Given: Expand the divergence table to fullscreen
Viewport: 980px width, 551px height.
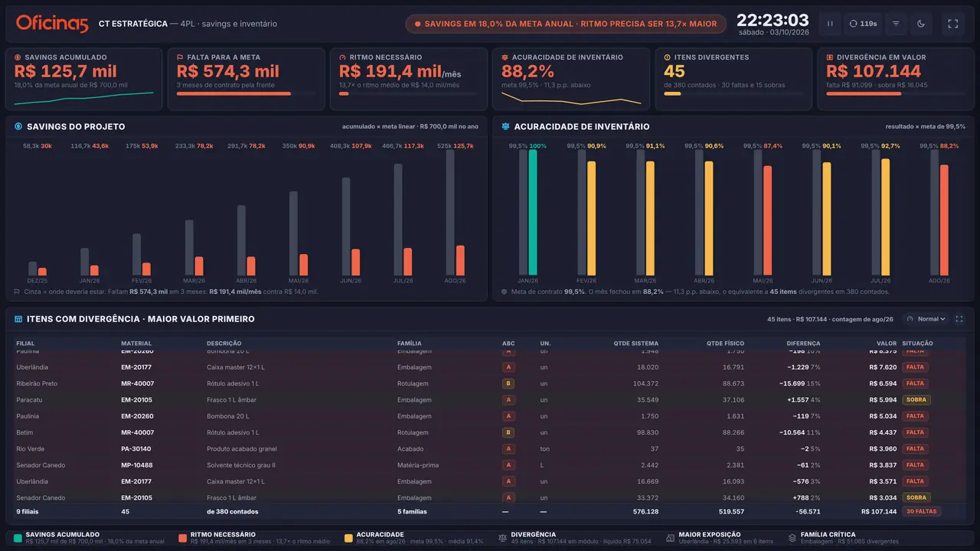Looking at the screenshot, I should [x=959, y=319].
